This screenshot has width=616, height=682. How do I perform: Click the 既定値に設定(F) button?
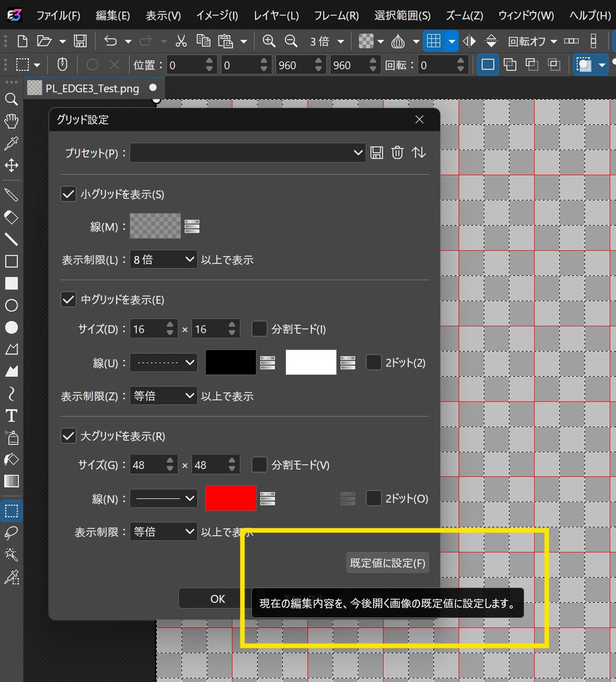click(388, 563)
